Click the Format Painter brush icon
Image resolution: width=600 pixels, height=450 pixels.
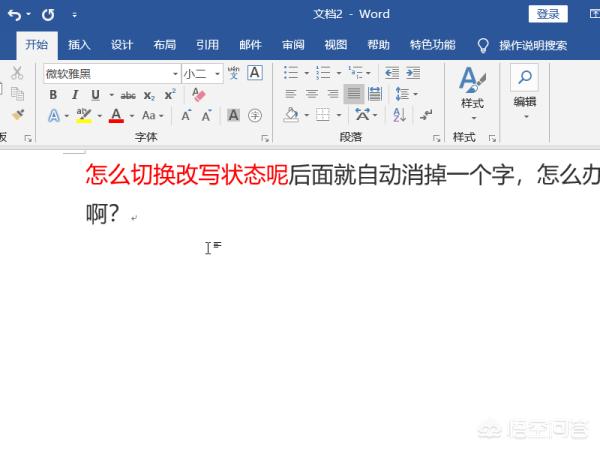pos(16,115)
